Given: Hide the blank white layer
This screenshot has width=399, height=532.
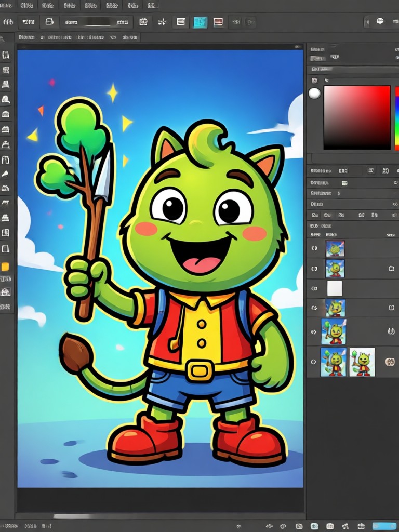Looking at the screenshot, I should tap(314, 288).
